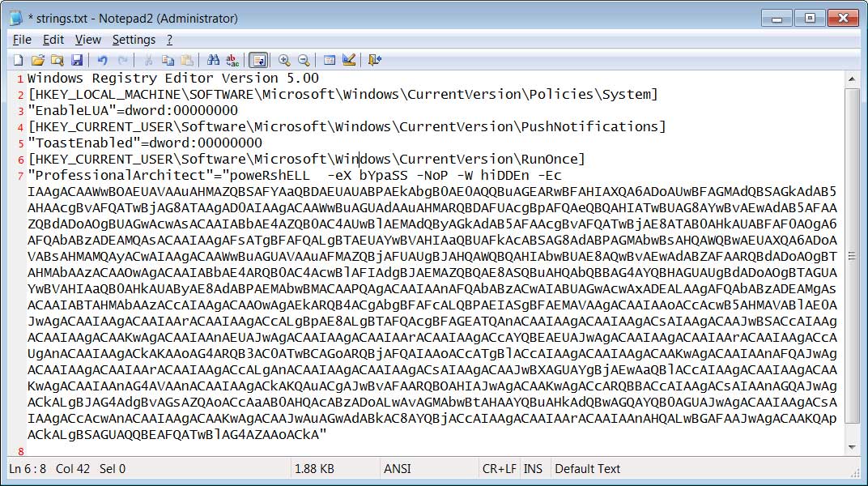868x486 pixels.
Task: Open the ? help menu
Action: point(169,40)
